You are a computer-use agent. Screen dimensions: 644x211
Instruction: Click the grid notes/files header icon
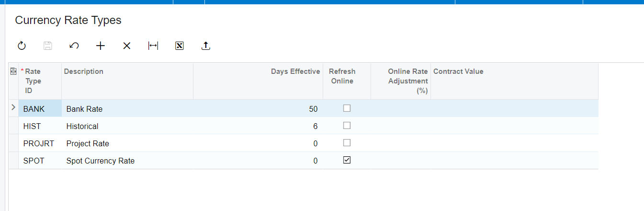[13, 71]
